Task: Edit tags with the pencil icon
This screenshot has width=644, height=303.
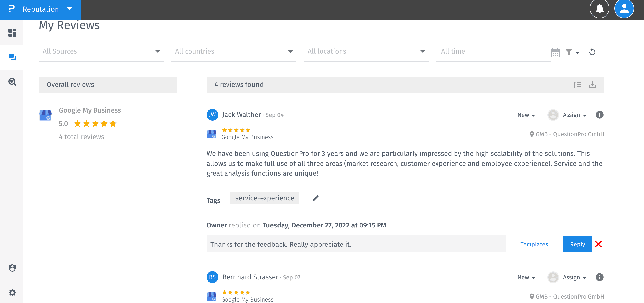Action: coord(316,198)
